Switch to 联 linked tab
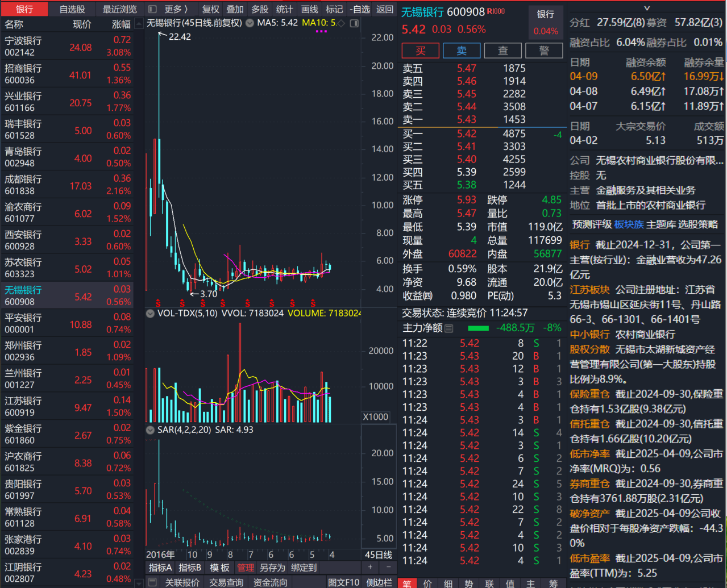Screen dimensions: 727x588 coord(489,583)
